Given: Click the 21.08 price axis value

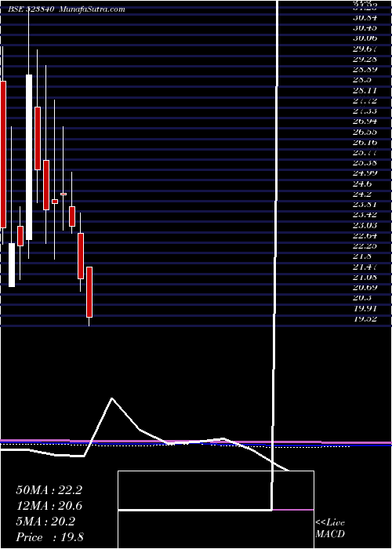Looking at the screenshot, I should [365, 277].
